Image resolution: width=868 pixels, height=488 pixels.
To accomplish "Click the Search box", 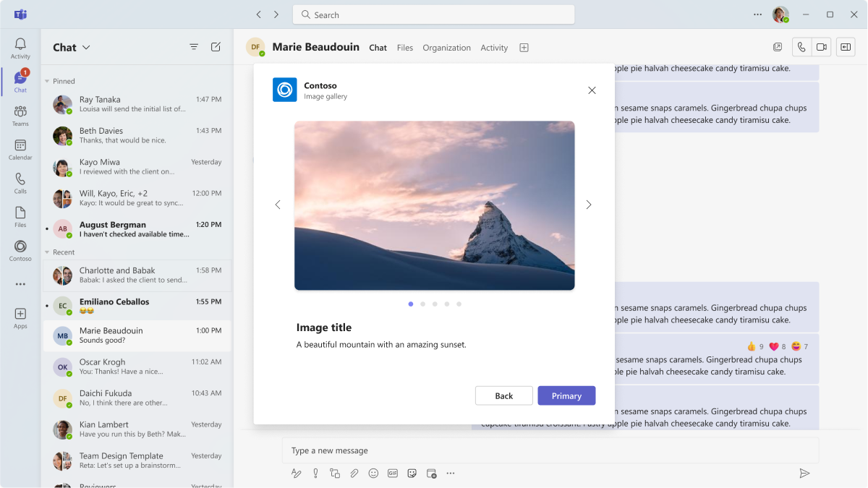I will (433, 14).
